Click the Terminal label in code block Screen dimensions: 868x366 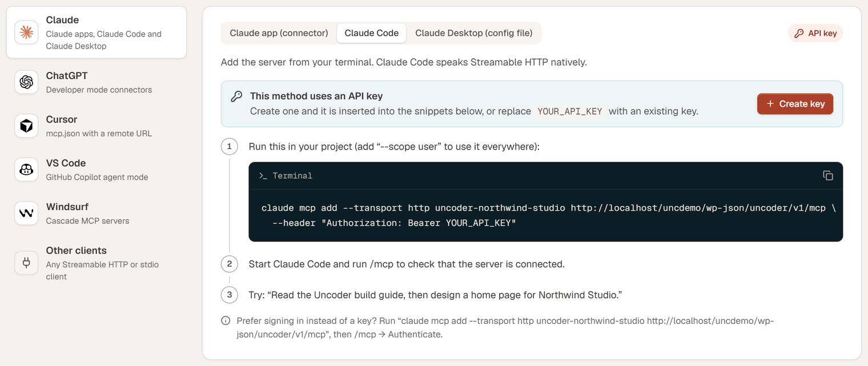pos(292,176)
